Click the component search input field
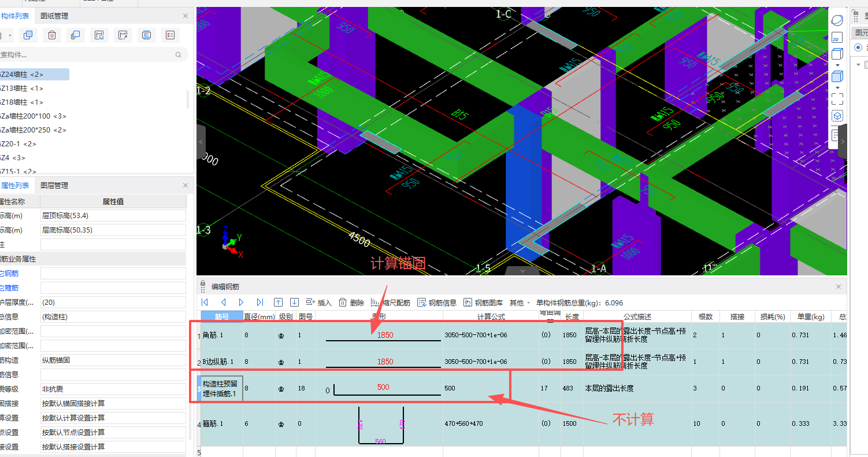This screenshot has width=868, height=457. click(87, 55)
